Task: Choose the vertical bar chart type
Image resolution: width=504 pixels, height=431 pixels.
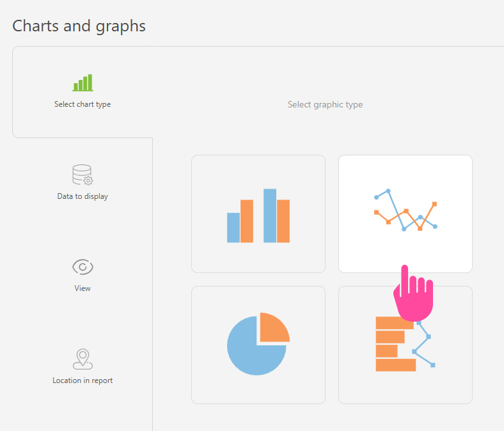Action: tap(258, 214)
